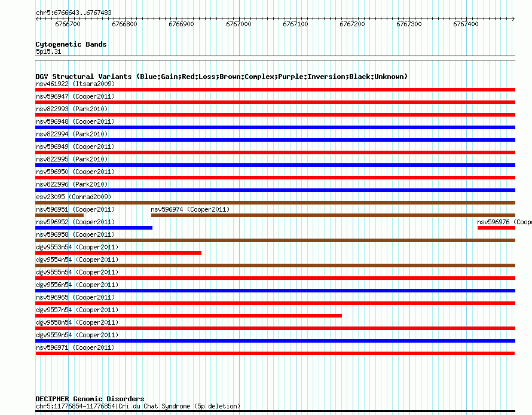Image resolution: width=532 pixels, height=415 pixels.
Task: Click the nsv822994 (Park2010) label
Action: pos(72,134)
